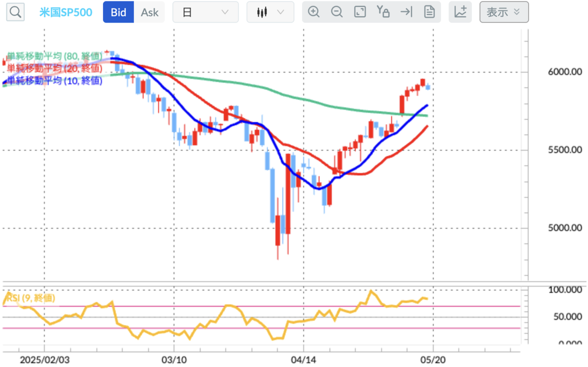Select the 80-period moving average label
Viewport: 588px width, 367px height.
tap(54, 56)
